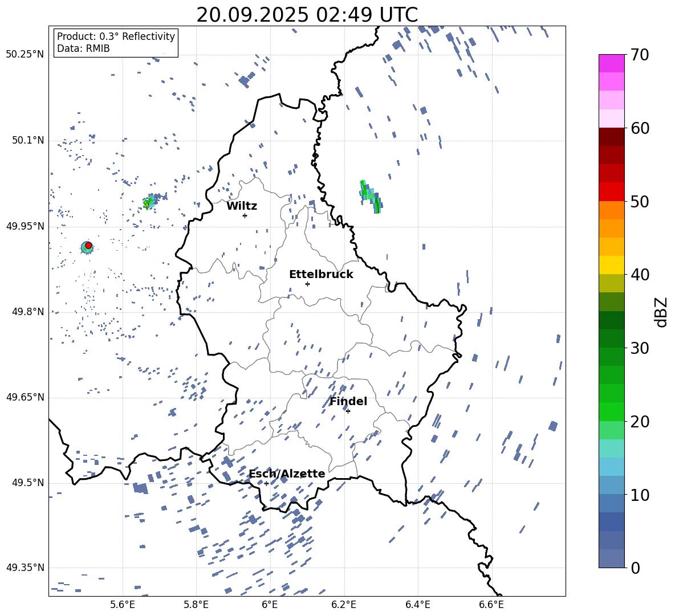Click the 50.1°N latitude label
Viewport: 675px width, 616px height.
[28, 140]
